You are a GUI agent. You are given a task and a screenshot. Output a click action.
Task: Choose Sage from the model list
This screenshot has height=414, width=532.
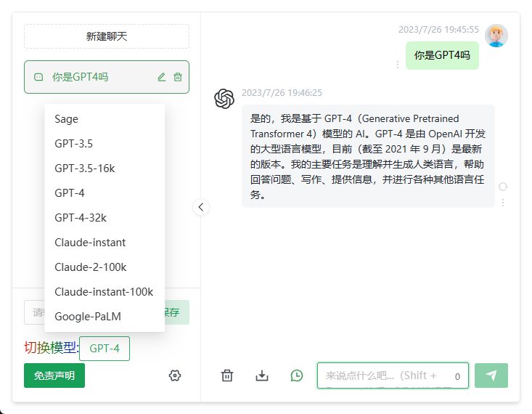pos(105,119)
